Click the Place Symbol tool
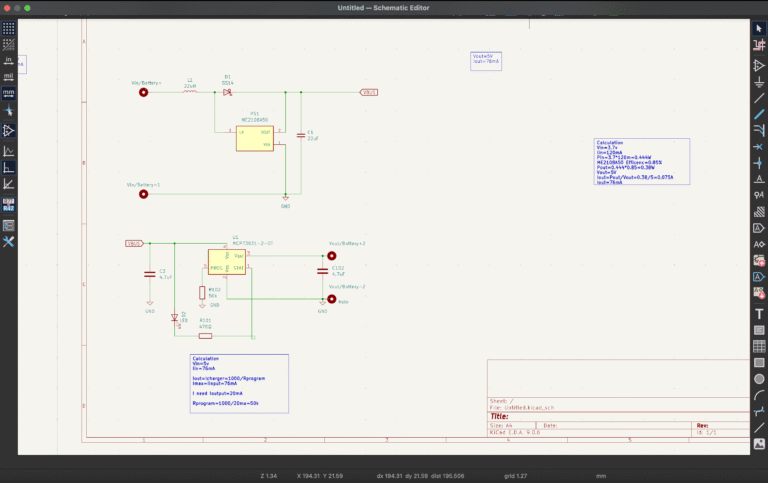Image resolution: width=768 pixels, height=483 pixels. pyautogui.click(x=759, y=65)
